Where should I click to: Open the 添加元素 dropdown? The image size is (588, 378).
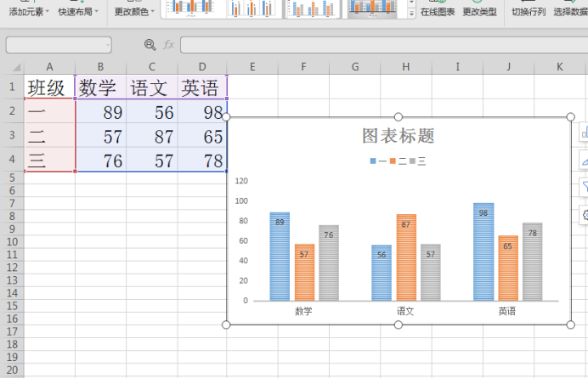coord(29,12)
